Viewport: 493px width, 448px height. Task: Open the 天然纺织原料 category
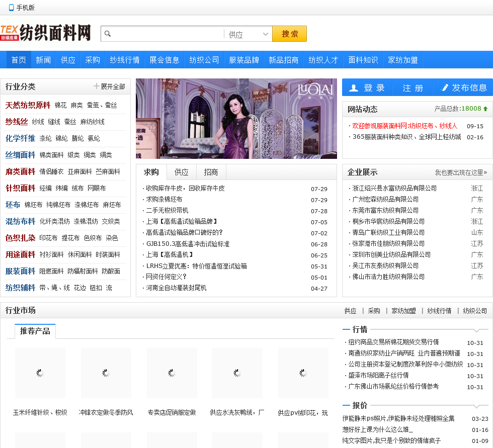(28, 105)
